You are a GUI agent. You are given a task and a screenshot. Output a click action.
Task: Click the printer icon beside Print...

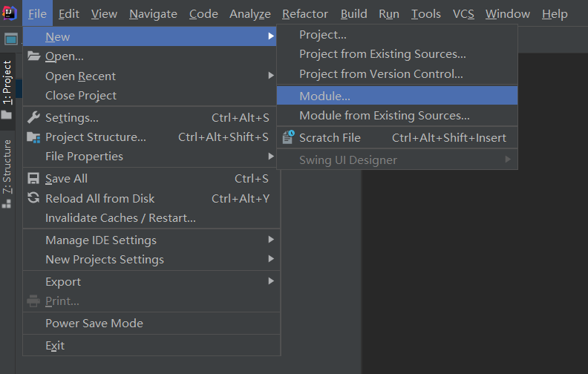33,301
